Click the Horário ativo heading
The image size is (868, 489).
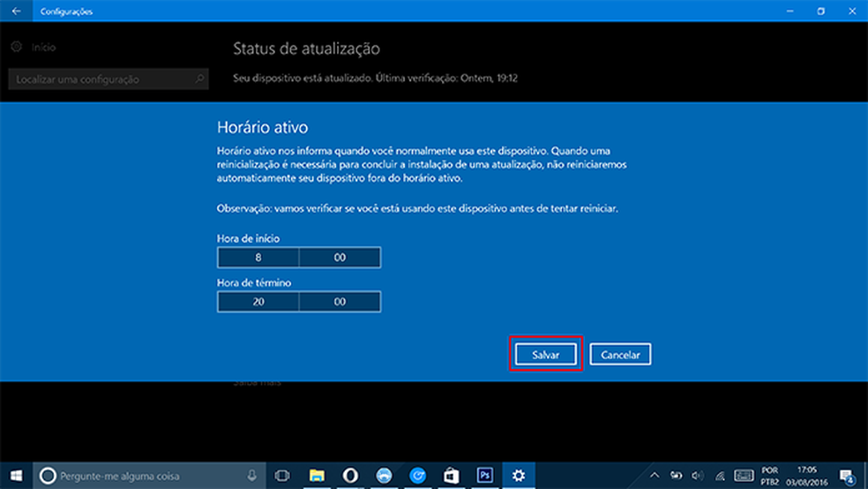pos(262,127)
